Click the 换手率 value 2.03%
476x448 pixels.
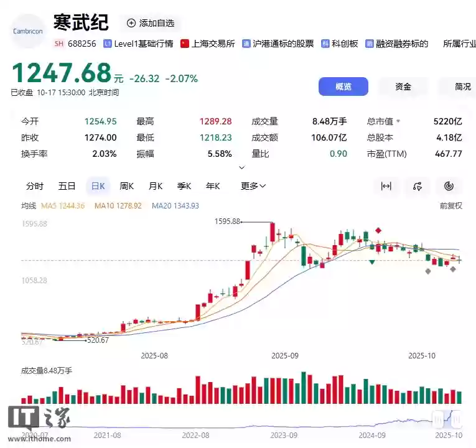[x=105, y=154]
